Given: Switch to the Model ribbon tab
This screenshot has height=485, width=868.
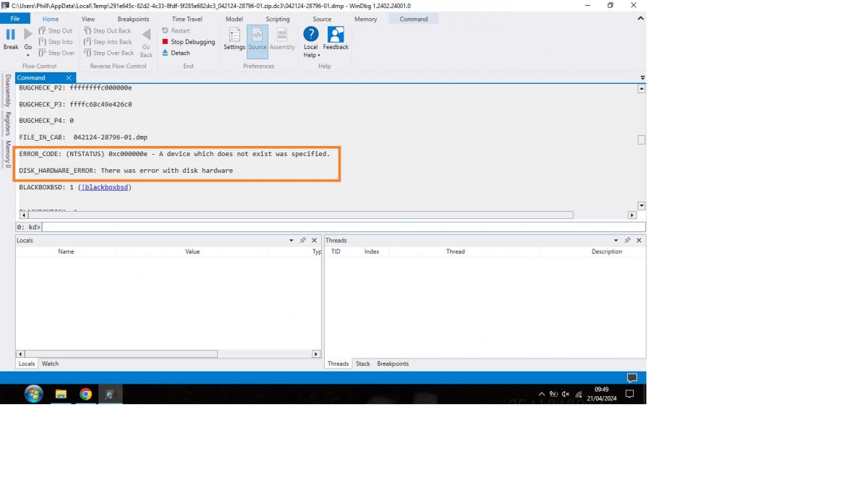Looking at the screenshot, I should (234, 19).
